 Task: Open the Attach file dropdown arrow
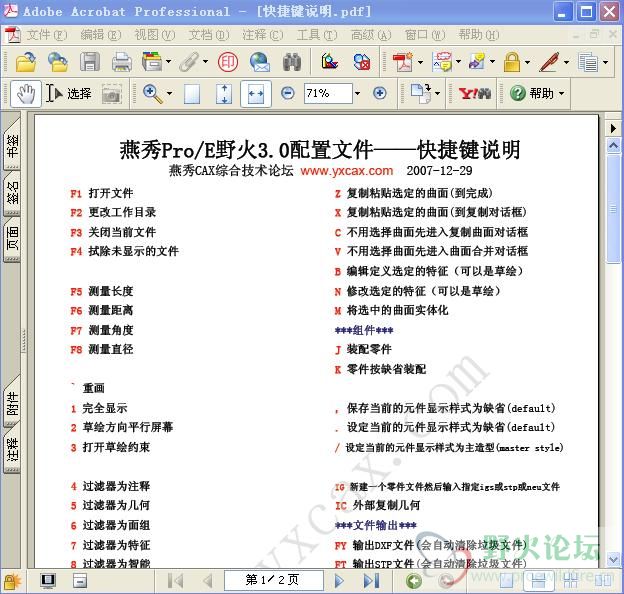point(205,62)
